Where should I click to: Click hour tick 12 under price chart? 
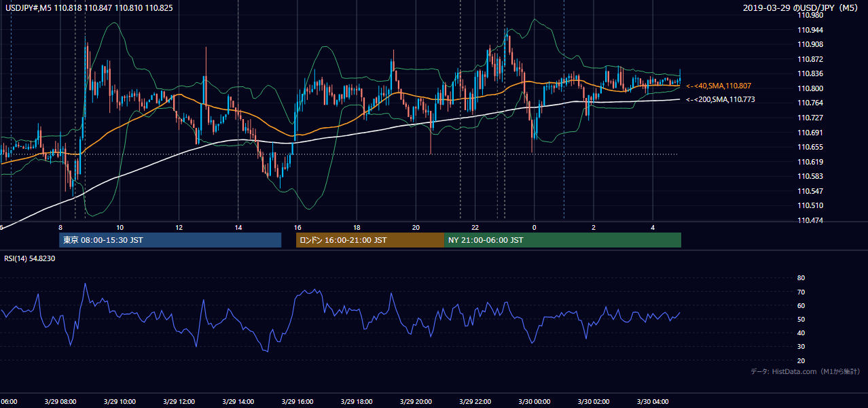pos(179,227)
